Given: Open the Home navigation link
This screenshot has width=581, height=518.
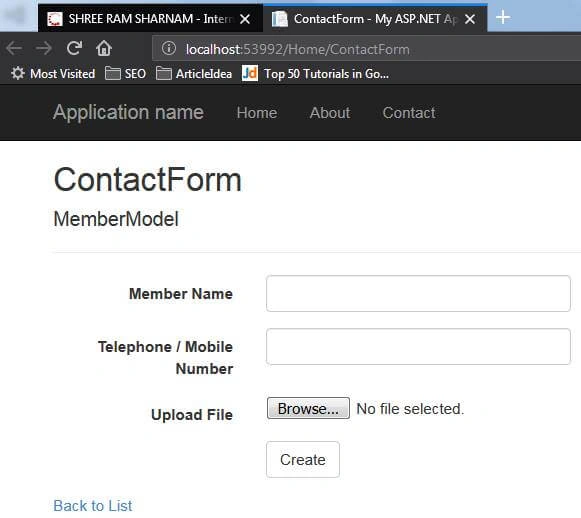Looking at the screenshot, I should pyautogui.click(x=257, y=113).
